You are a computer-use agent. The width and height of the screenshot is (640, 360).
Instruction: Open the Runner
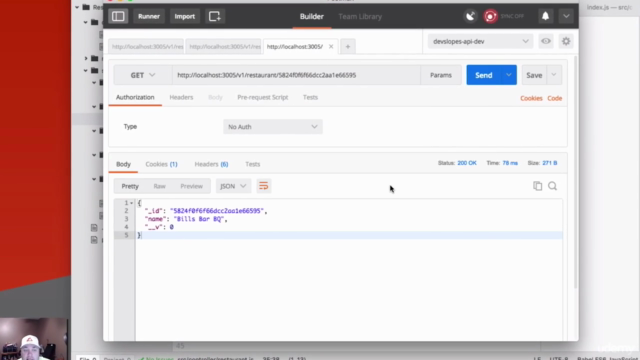point(149,16)
